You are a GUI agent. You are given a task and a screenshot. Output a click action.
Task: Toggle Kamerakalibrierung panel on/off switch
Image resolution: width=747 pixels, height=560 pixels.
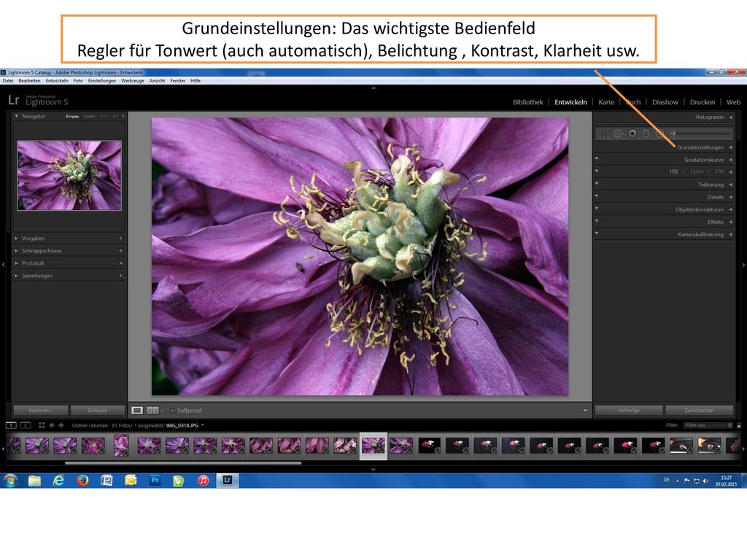(x=597, y=233)
